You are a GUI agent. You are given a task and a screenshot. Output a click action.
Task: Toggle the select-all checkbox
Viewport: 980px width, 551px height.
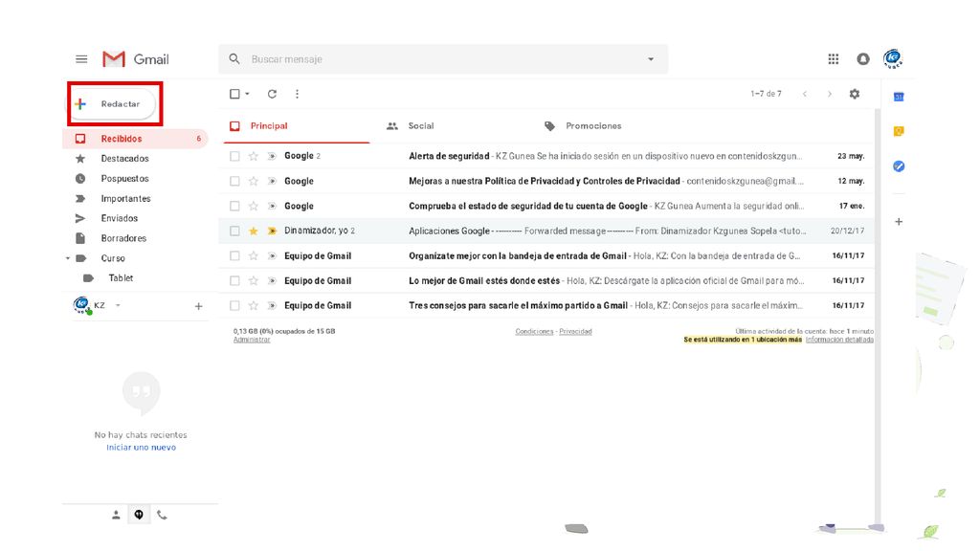point(234,94)
